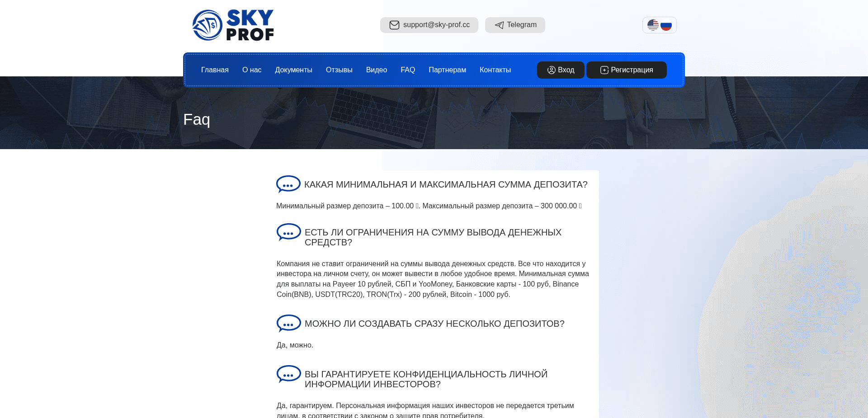Switch to the FAQ menu item
The height and width of the screenshot is (418, 868).
(408, 70)
